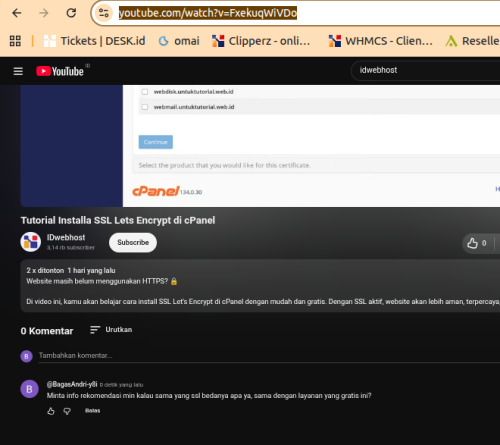Viewport: 500px width, 445px height.
Task: Reload the page with the refresh icon
Action: click(x=71, y=13)
